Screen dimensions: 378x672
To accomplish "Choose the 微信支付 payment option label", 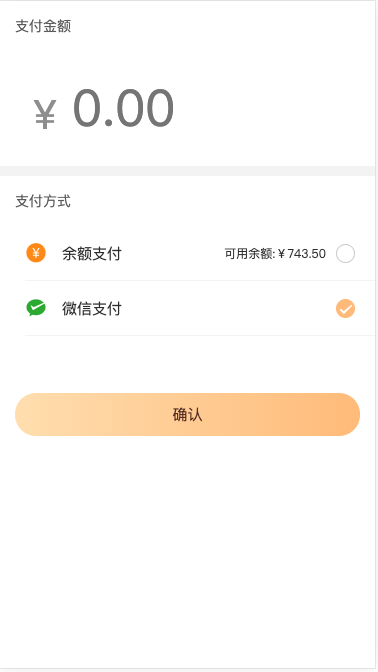I will 92,309.
